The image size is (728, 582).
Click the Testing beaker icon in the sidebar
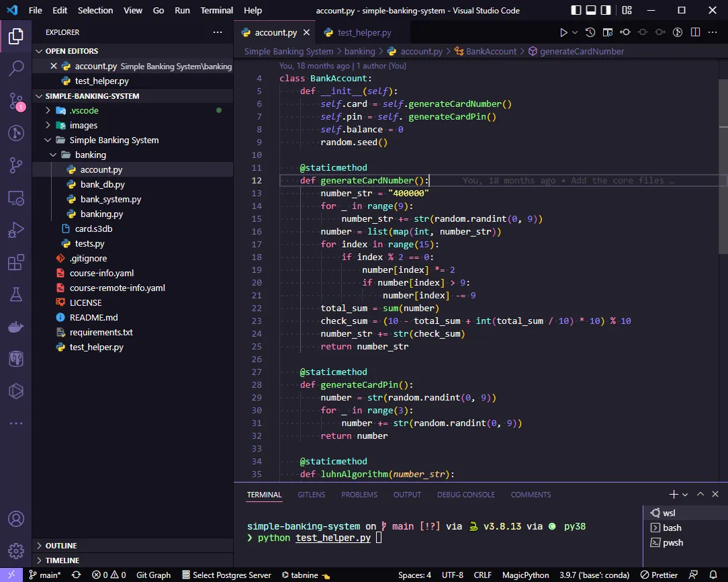[x=16, y=294]
